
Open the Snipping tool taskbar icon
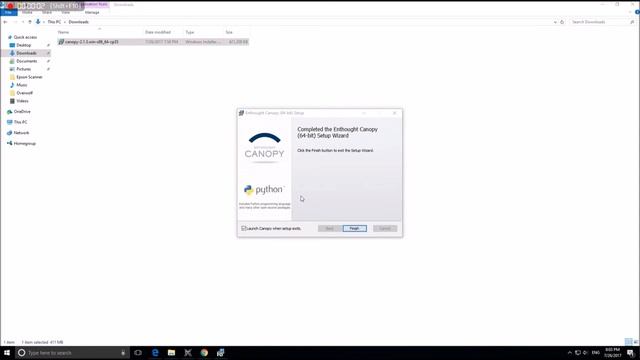(x=188, y=353)
